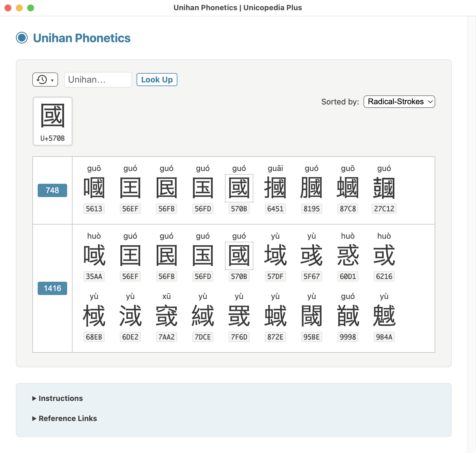The width and height of the screenshot is (476, 453).
Task: Click the 27C12 code point label
Action: pyautogui.click(x=384, y=209)
